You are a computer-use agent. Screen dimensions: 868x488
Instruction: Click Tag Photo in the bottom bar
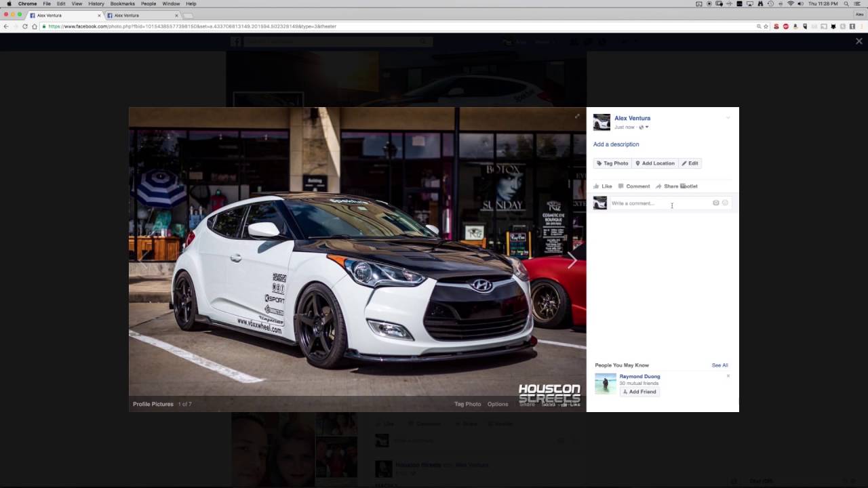467,404
